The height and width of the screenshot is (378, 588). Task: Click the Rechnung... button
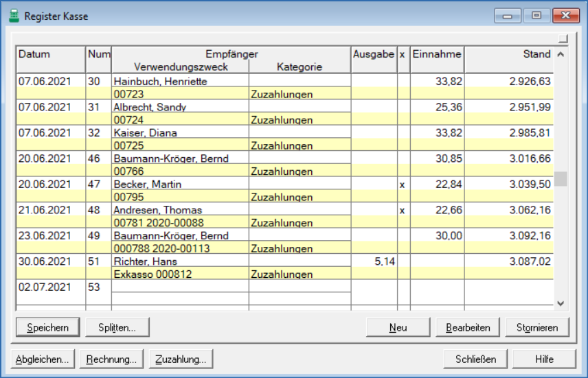click(111, 359)
